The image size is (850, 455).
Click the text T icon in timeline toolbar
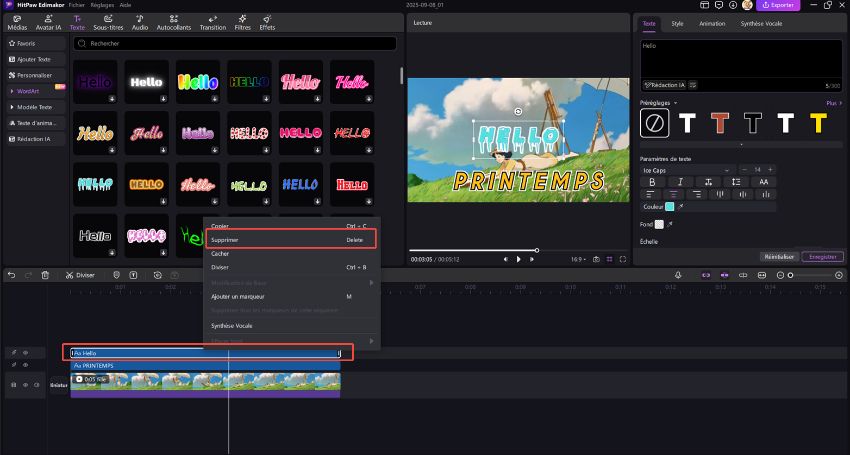pyautogui.click(x=133, y=275)
